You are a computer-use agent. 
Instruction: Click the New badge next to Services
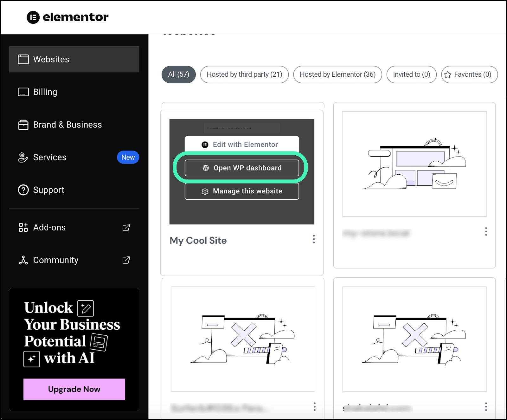(128, 157)
